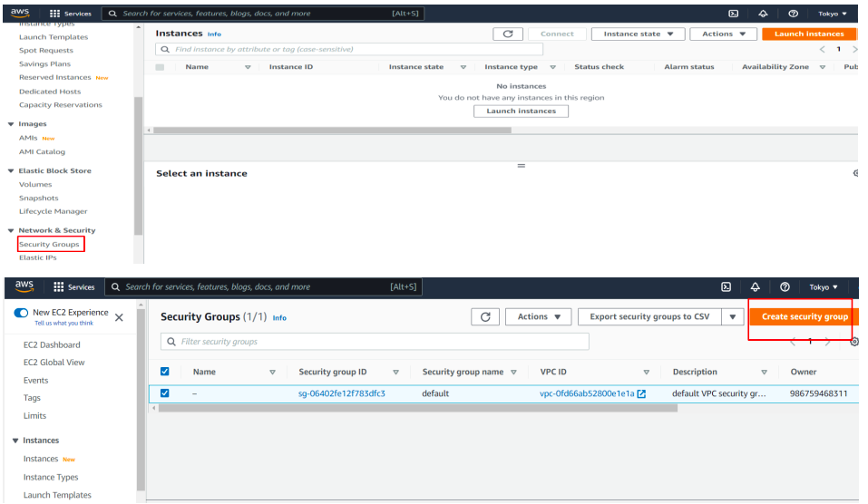This screenshot has width=868, height=504.
Task: Open Security Groups in the sidebar
Action: tap(49, 244)
